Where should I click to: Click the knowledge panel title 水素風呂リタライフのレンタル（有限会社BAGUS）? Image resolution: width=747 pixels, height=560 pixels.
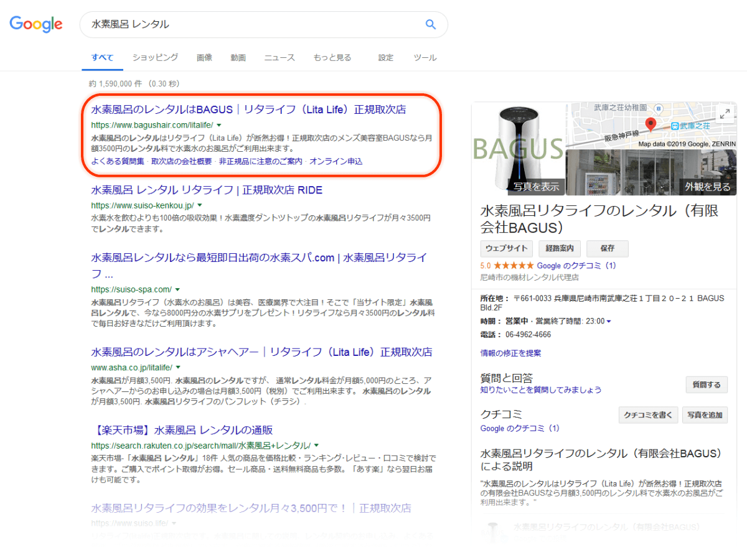599,218
